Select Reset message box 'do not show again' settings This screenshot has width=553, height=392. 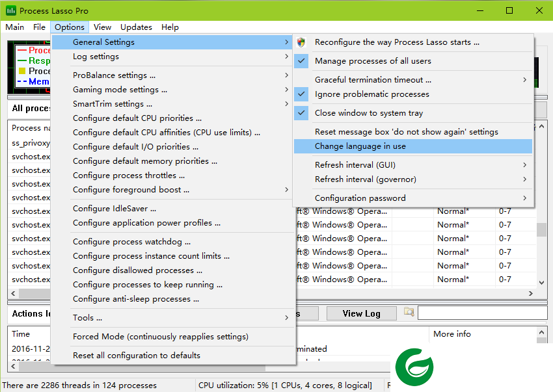click(x=413, y=132)
